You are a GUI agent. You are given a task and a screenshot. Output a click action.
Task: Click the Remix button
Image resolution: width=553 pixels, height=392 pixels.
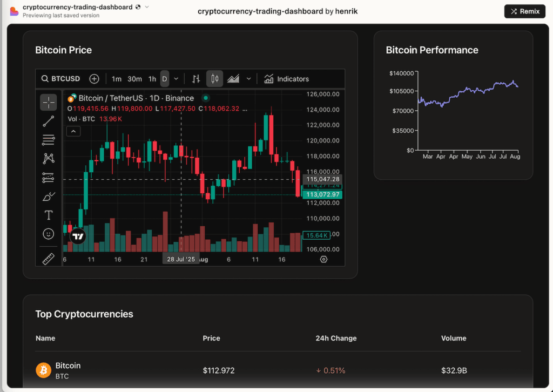pyautogui.click(x=524, y=11)
